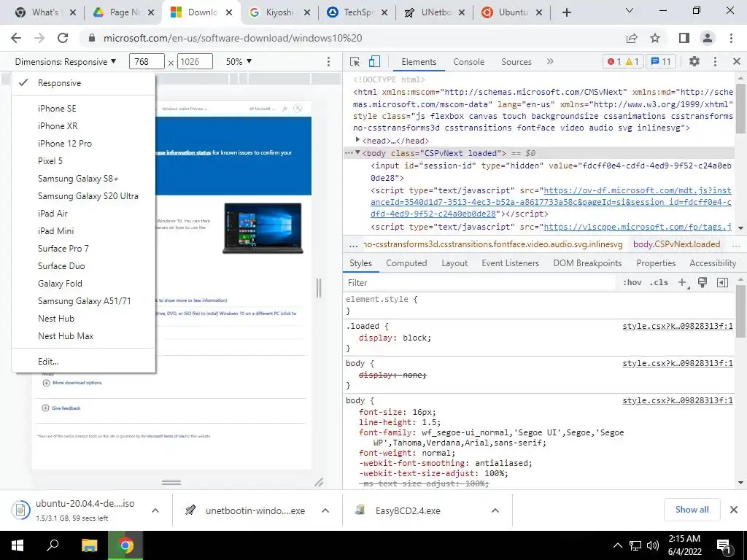Toggle the paint roller rendering emulations icon
747x560 pixels.
click(703, 282)
